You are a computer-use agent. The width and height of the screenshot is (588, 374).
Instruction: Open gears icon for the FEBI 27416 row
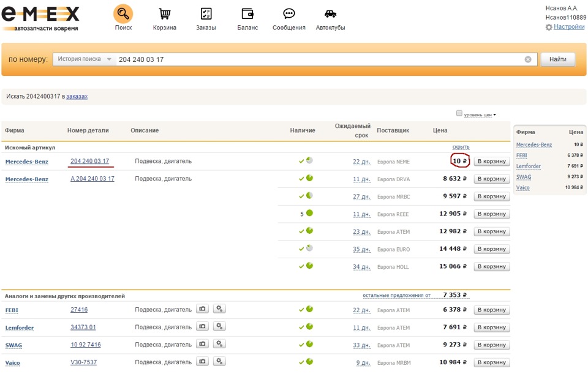(219, 309)
